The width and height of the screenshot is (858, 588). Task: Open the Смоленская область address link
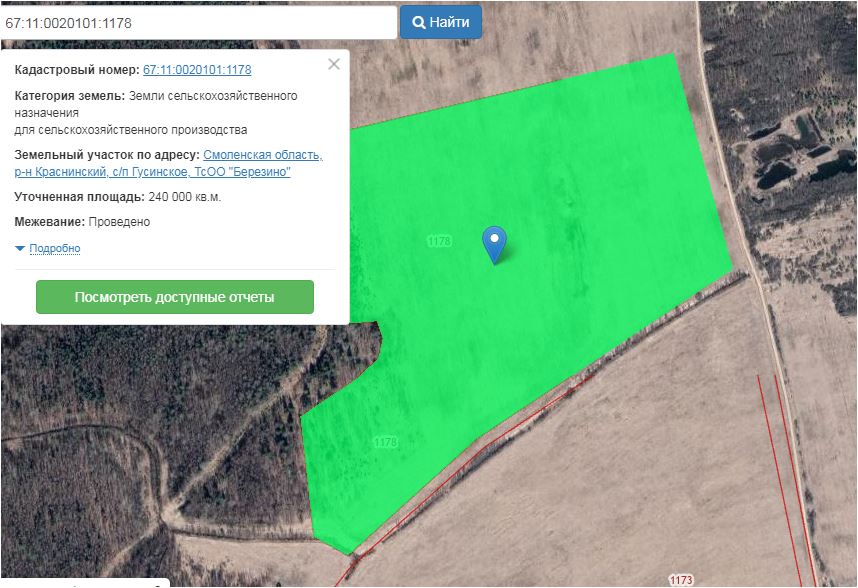(x=169, y=163)
